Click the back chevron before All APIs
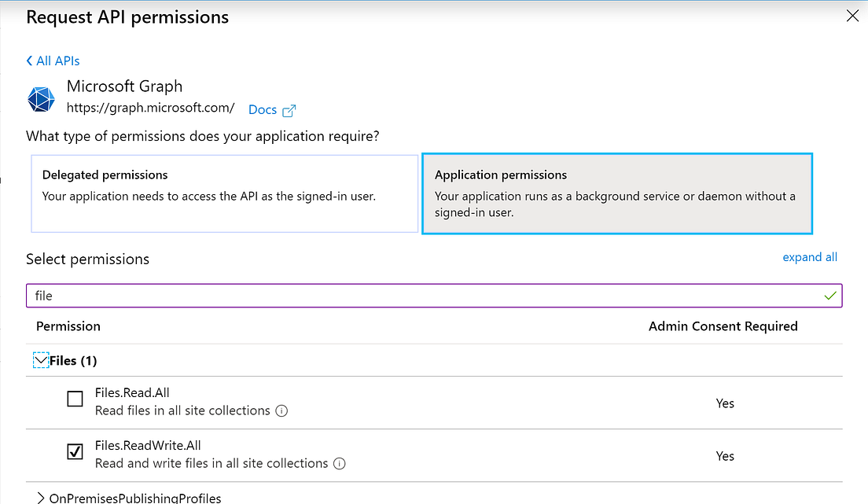 28,61
